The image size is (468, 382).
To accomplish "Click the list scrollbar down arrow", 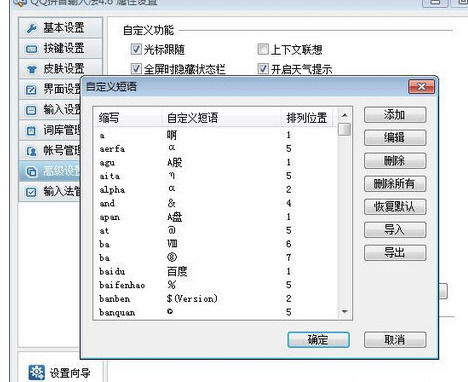I will click(x=345, y=312).
